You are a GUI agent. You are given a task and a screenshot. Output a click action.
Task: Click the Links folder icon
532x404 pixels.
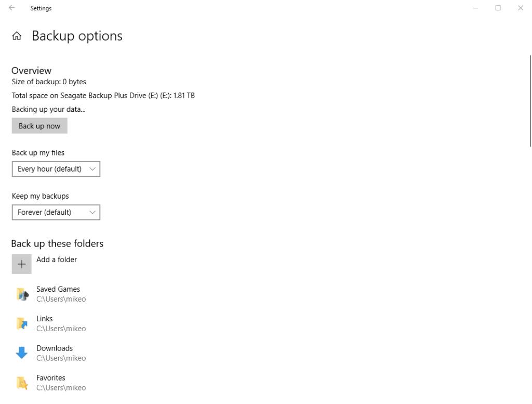[21, 323]
